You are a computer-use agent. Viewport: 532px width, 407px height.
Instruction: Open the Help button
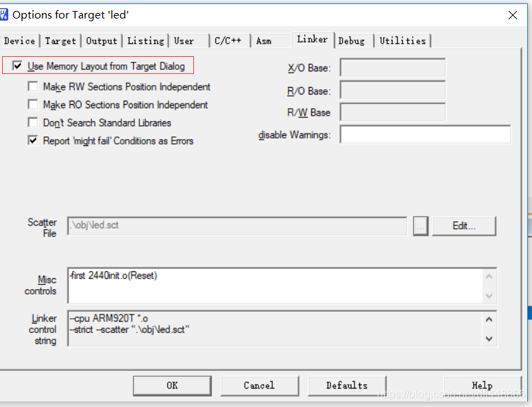coord(482,386)
